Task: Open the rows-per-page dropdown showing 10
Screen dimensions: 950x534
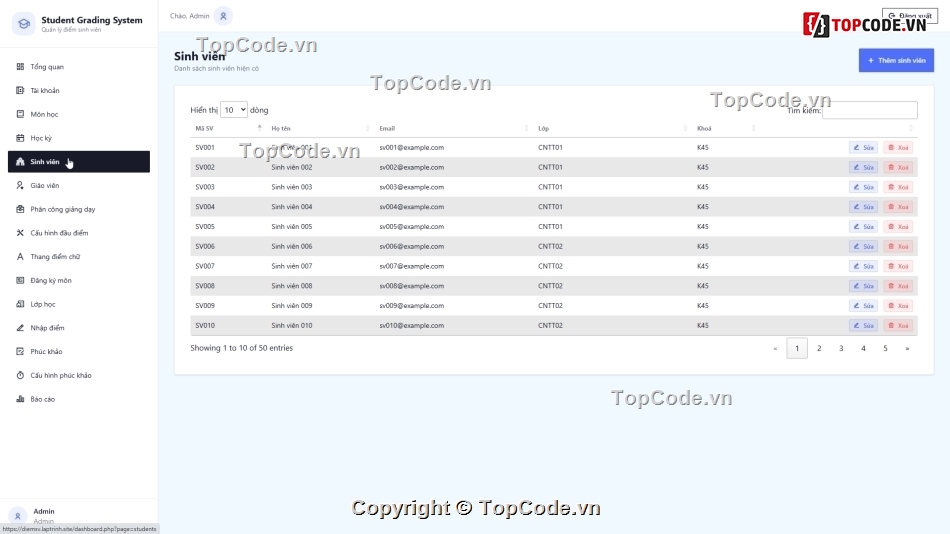Action: tap(234, 110)
